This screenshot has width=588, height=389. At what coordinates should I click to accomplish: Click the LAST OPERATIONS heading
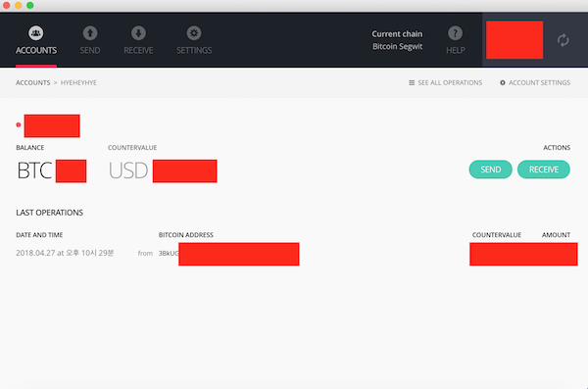pos(50,213)
